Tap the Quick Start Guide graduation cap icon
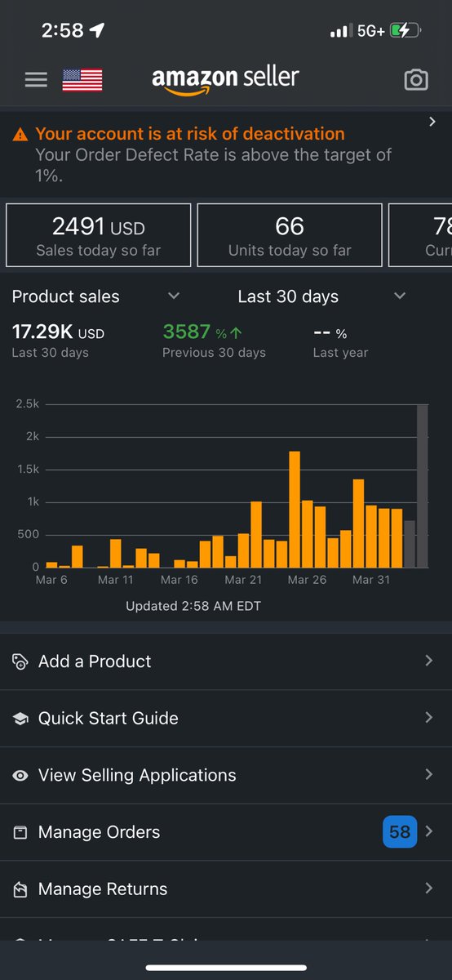Image resolution: width=452 pixels, height=980 pixels. coord(20,719)
